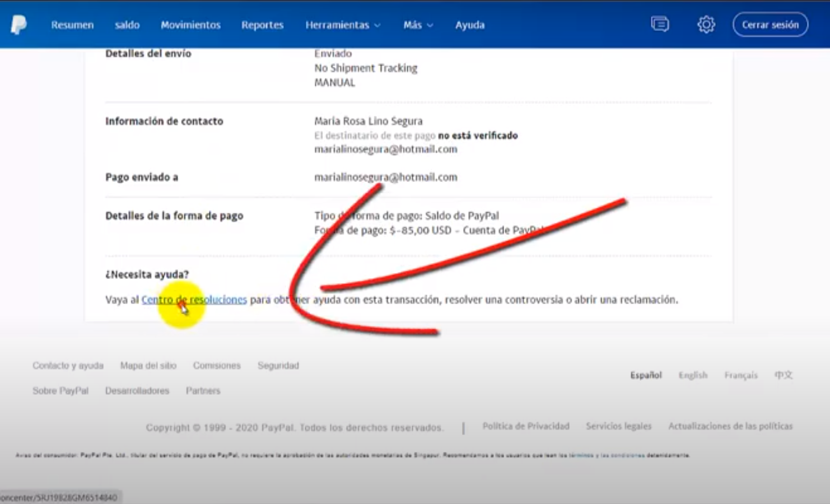Open the saldo menu item

(x=127, y=25)
